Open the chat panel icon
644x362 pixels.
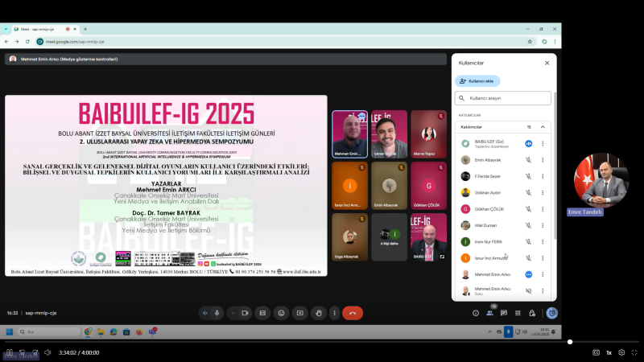click(x=504, y=313)
